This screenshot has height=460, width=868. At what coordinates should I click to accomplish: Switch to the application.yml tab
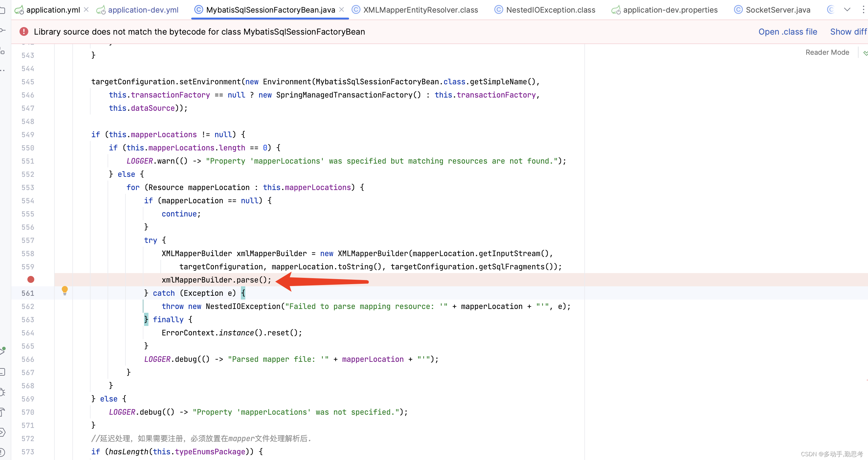[52, 10]
